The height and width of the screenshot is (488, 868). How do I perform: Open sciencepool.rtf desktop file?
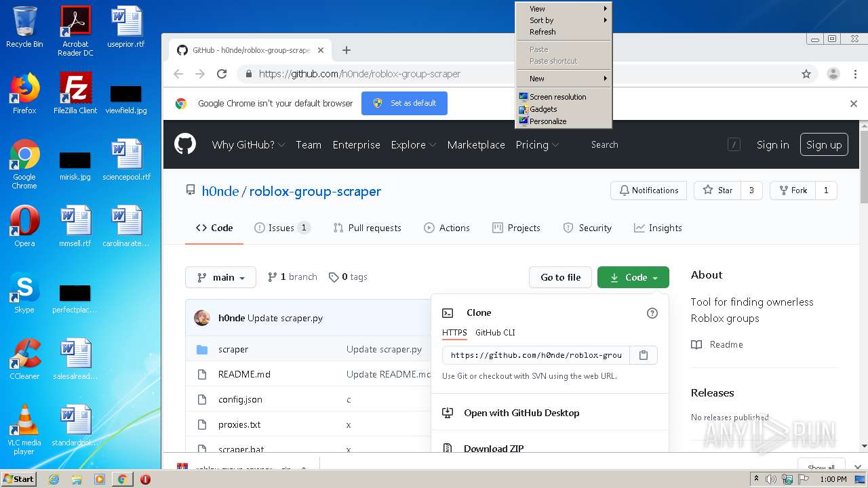(126, 160)
